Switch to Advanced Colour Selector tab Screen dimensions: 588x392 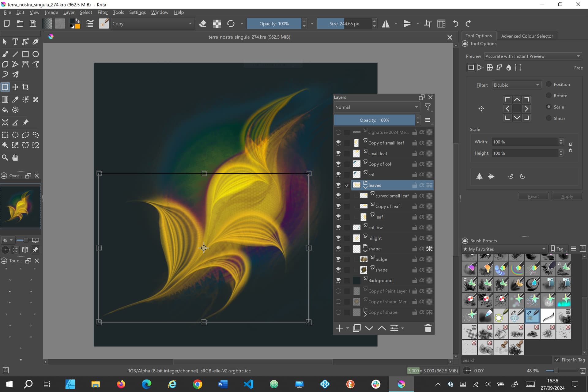[527, 36]
